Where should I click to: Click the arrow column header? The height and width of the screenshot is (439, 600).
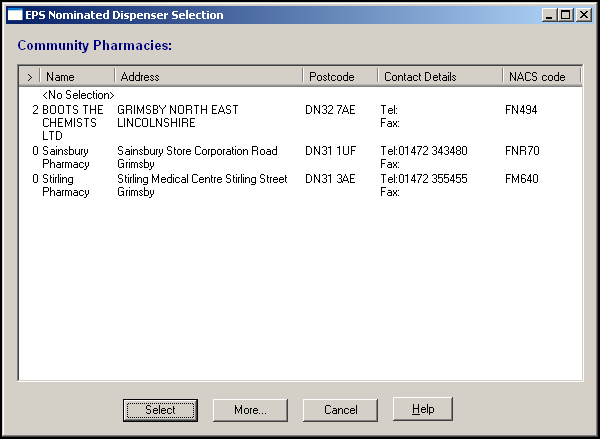pyautogui.click(x=29, y=77)
